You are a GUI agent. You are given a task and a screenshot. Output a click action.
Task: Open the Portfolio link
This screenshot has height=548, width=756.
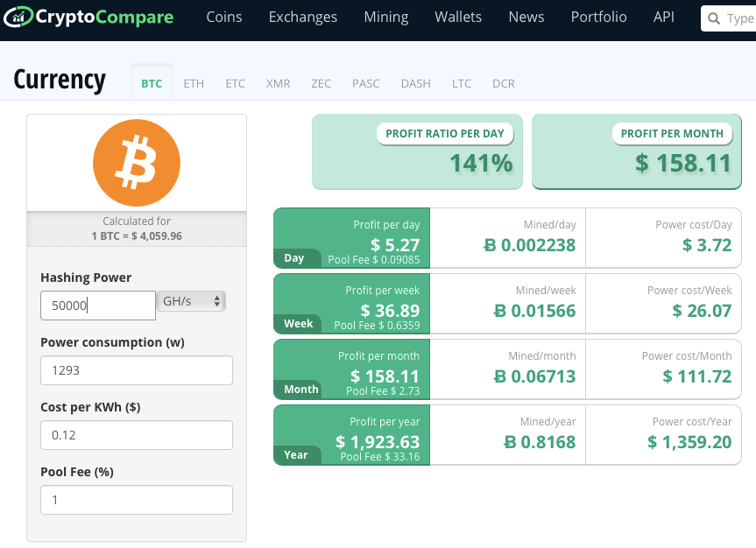[598, 18]
